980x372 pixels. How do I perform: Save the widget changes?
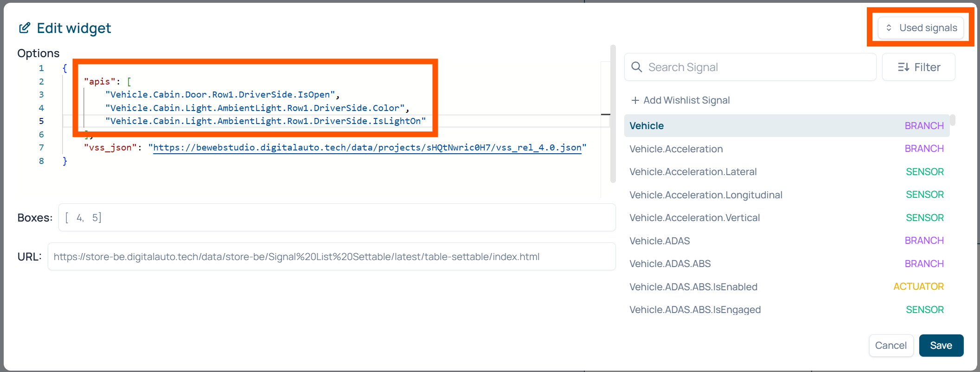click(x=941, y=346)
